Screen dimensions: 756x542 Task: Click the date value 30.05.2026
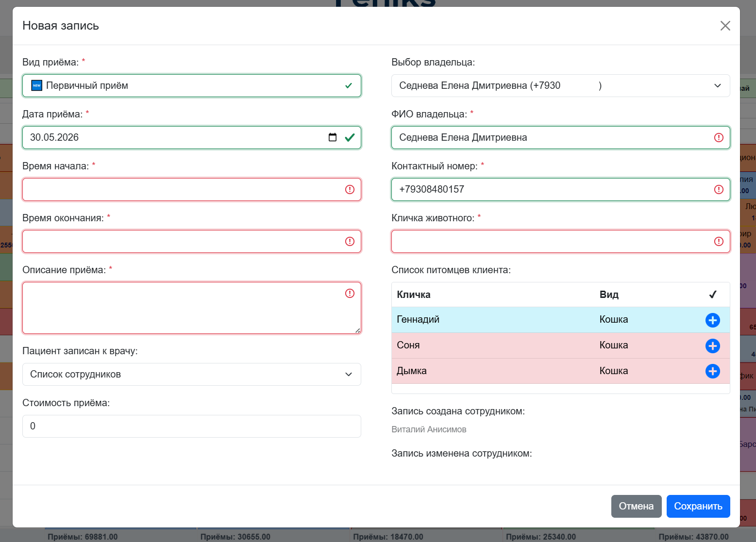54,137
